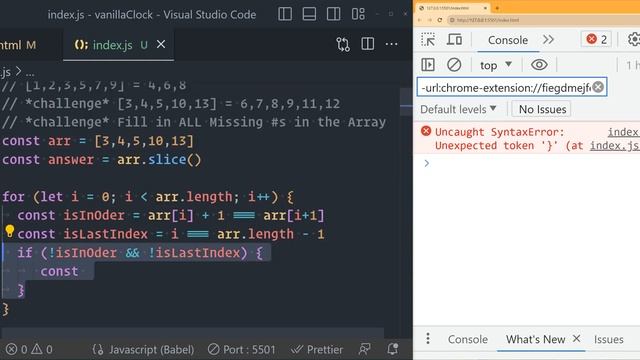The image size is (640, 360).
Task: Change language mode Javascript (Babel)
Action: pos(143,349)
